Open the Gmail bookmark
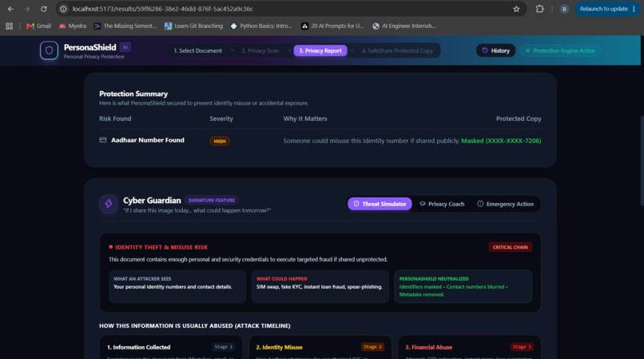 pos(38,26)
